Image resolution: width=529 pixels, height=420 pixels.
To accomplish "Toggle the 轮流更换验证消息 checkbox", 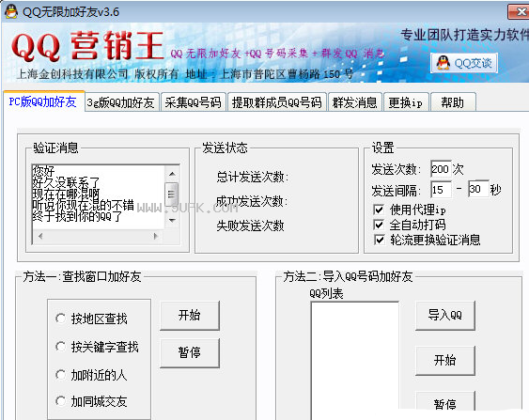I will click(379, 240).
